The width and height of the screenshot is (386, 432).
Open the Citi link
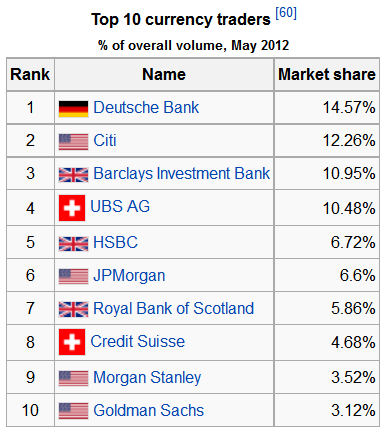pos(105,140)
